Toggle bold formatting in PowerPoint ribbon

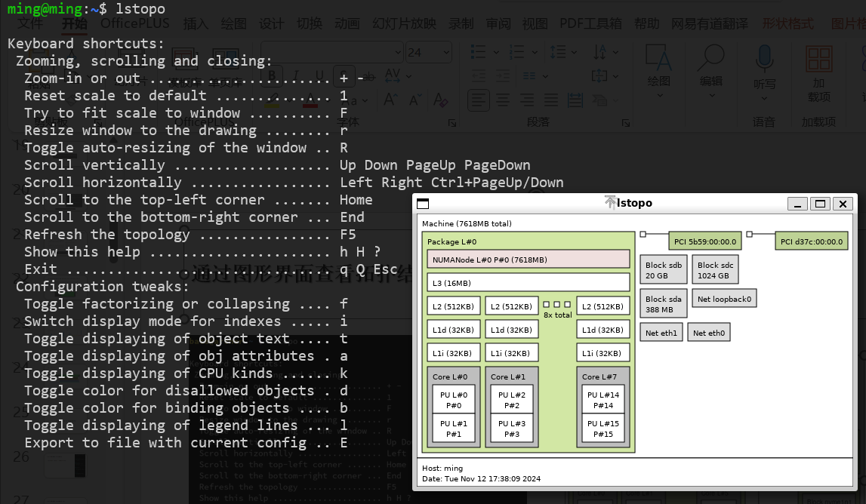tap(272, 75)
